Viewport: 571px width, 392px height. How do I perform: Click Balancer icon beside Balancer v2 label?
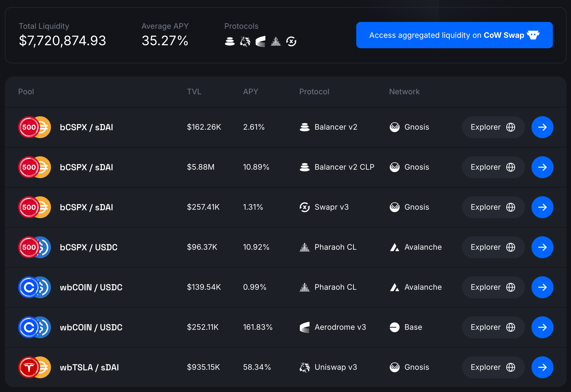305,127
